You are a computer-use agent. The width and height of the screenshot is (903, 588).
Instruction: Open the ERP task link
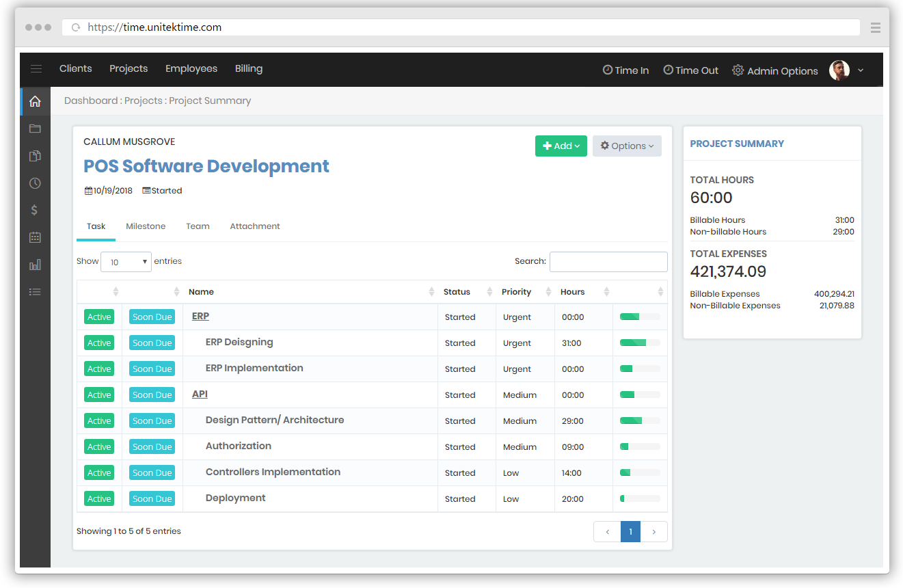coord(200,317)
